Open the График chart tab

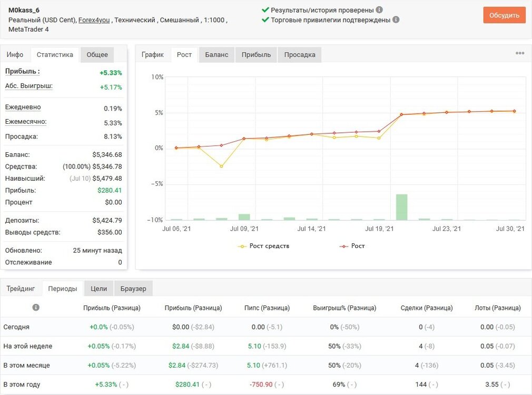point(153,55)
